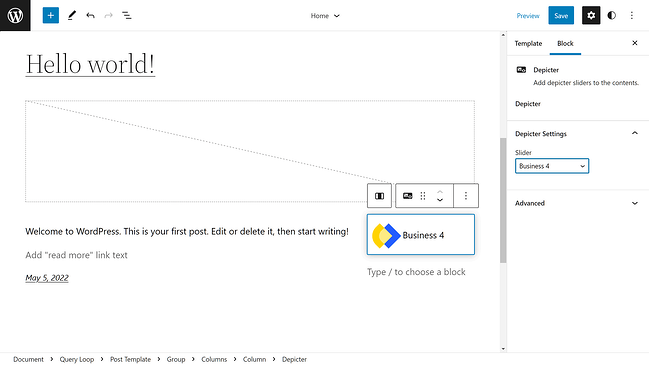
Task: Click the editor vertical scrollbar thumb
Action: click(x=503, y=200)
